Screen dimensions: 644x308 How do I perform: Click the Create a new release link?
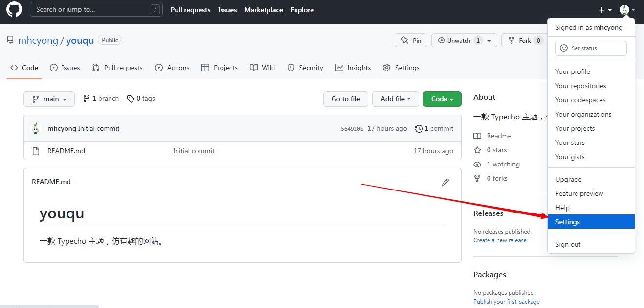(500, 240)
